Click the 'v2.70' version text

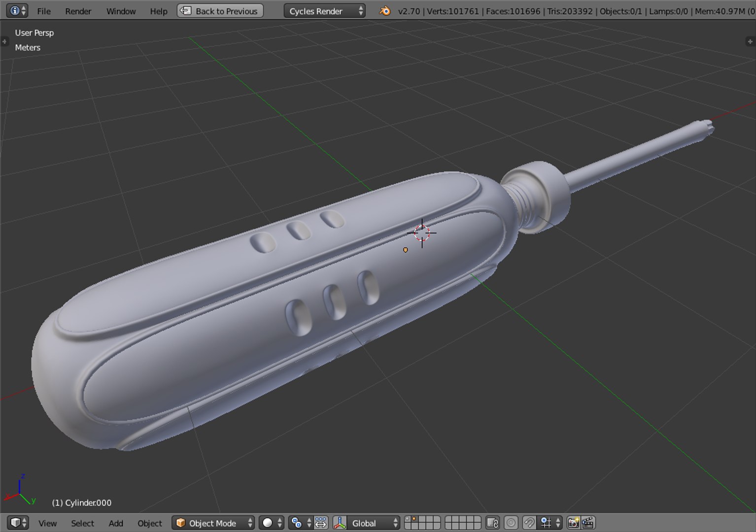pos(409,11)
